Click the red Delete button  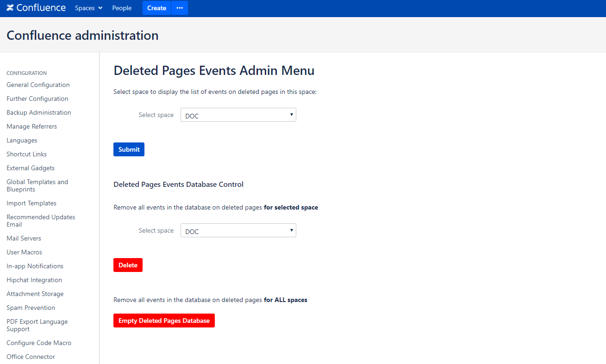pos(128,265)
